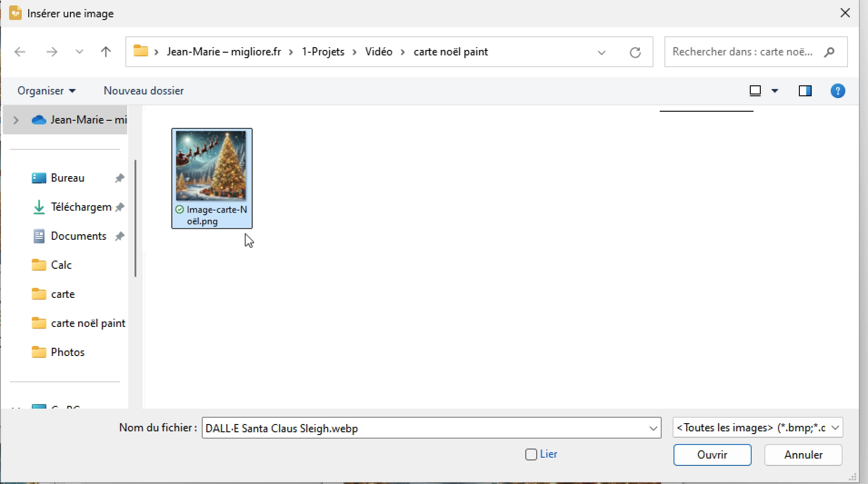The width and height of the screenshot is (868, 484).
Task: Click Nouveau dossier
Action: tap(144, 91)
